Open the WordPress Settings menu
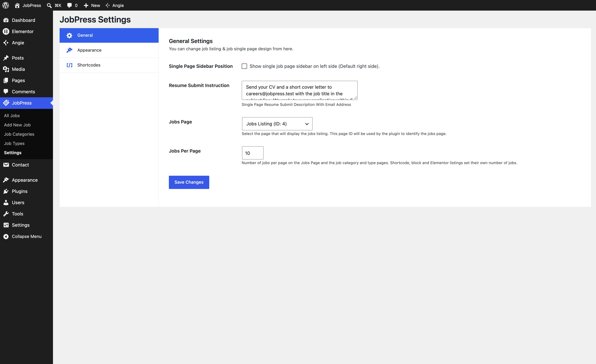This screenshot has width=596, height=364. tap(26, 225)
